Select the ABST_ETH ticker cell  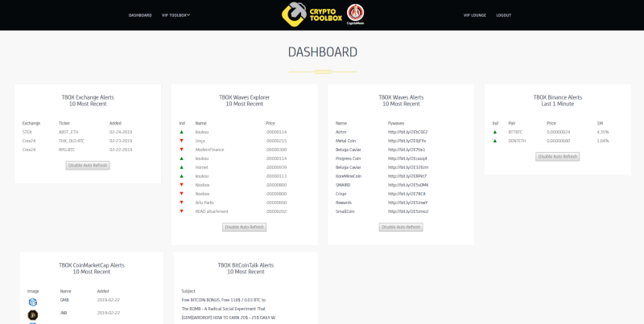(x=68, y=132)
